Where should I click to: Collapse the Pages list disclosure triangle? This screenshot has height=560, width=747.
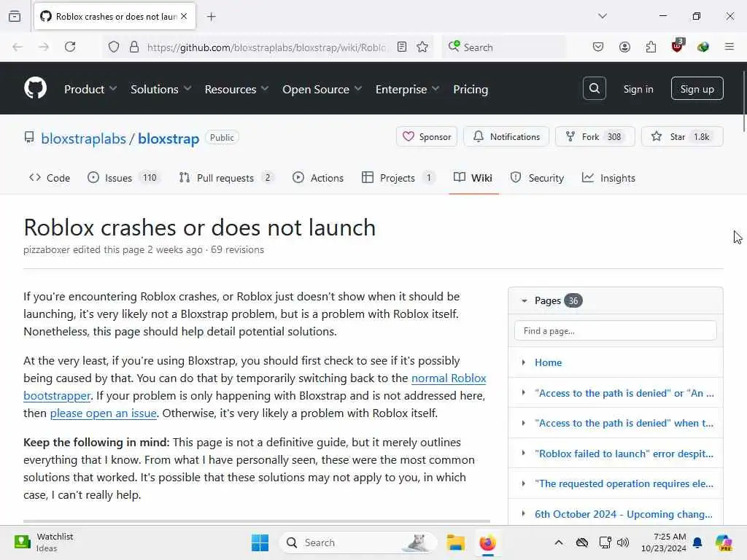524,301
